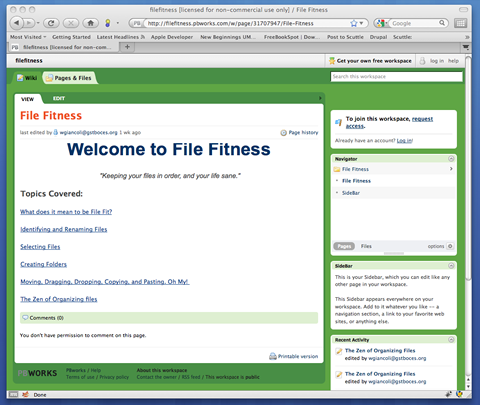The image size is (480, 405).
Task: Open Selecting Files link
Action: [40, 247]
